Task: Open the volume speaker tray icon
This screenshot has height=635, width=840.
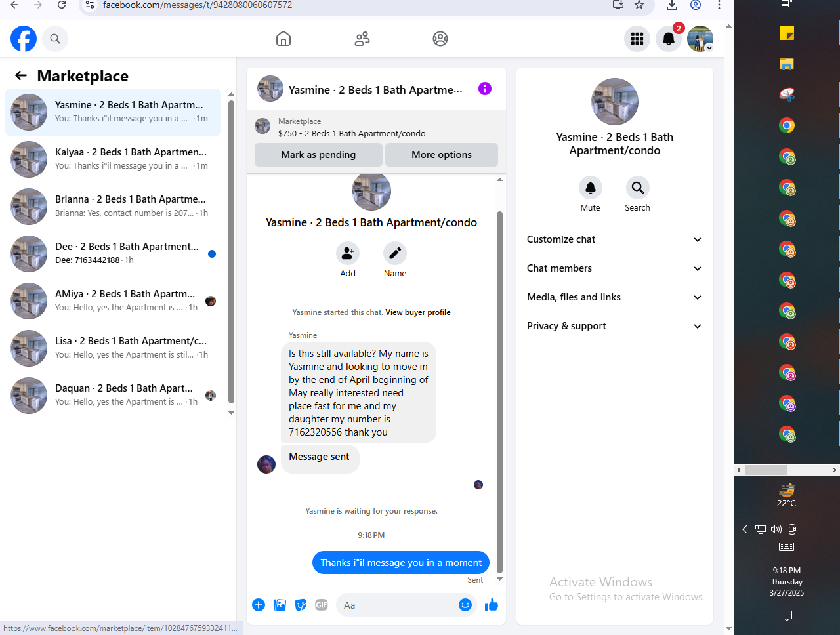Action: pos(776,529)
